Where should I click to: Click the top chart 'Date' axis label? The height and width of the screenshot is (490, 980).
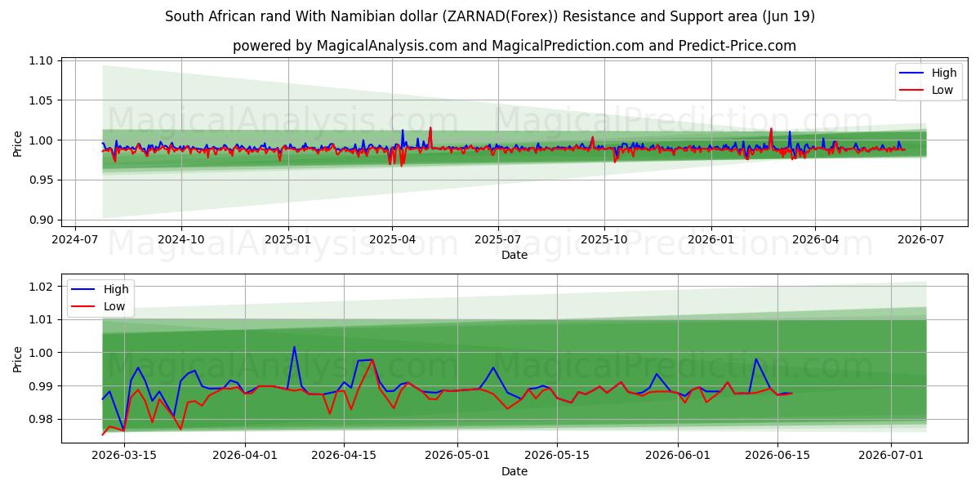coord(514,255)
